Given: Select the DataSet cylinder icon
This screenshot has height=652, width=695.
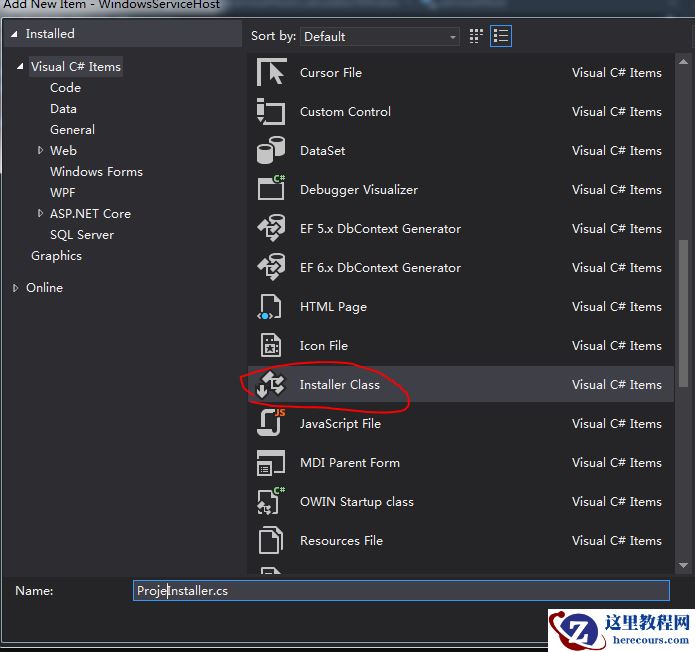Looking at the screenshot, I should [x=271, y=150].
